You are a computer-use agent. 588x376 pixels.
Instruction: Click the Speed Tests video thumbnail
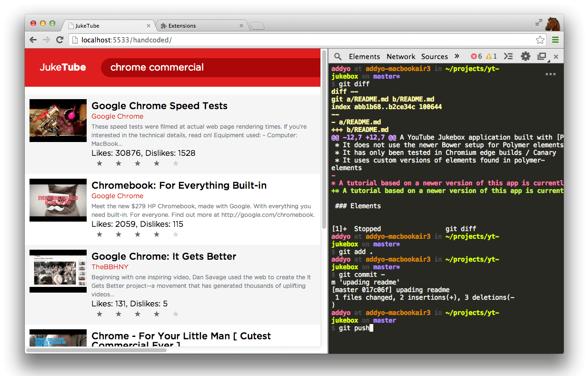58,120
